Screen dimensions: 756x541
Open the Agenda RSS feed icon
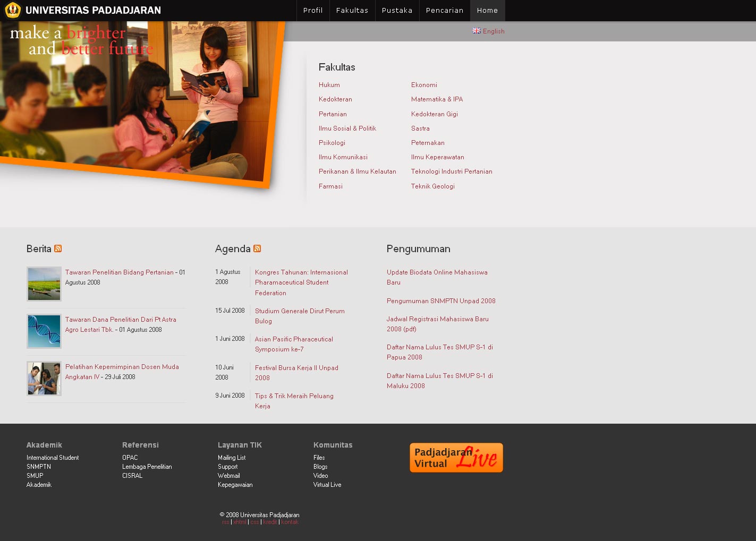click(x=257, y=248)
